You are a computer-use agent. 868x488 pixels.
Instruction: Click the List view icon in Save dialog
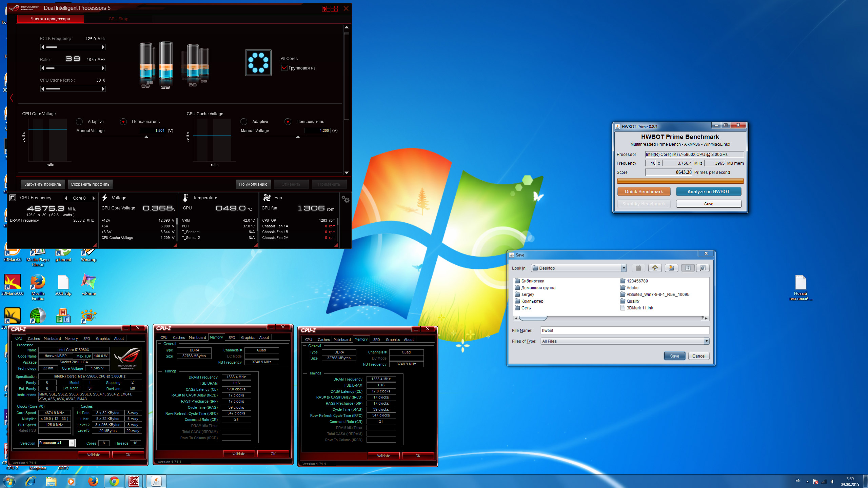coord(688,268)
